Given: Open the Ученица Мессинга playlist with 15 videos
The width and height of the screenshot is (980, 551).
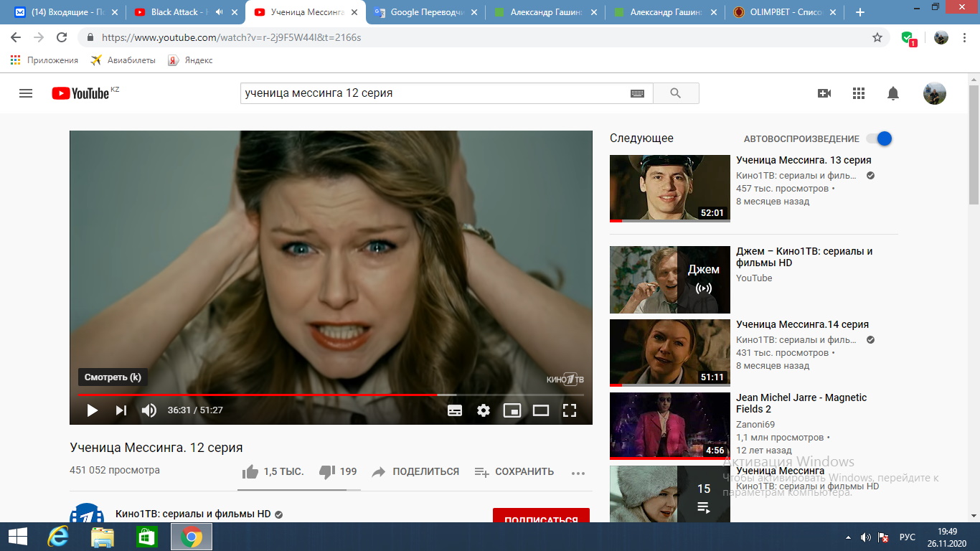Looking at the screenshot, I should pos(670,494).
